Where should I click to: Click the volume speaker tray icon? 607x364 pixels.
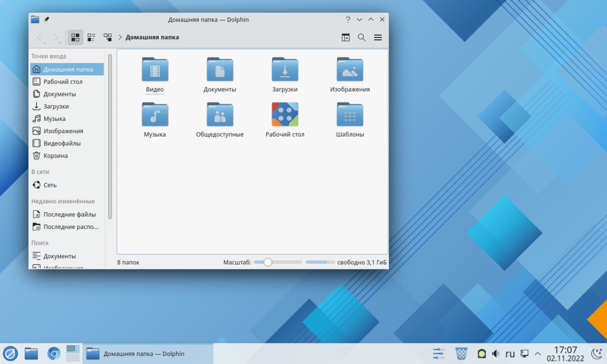(496, 353)
